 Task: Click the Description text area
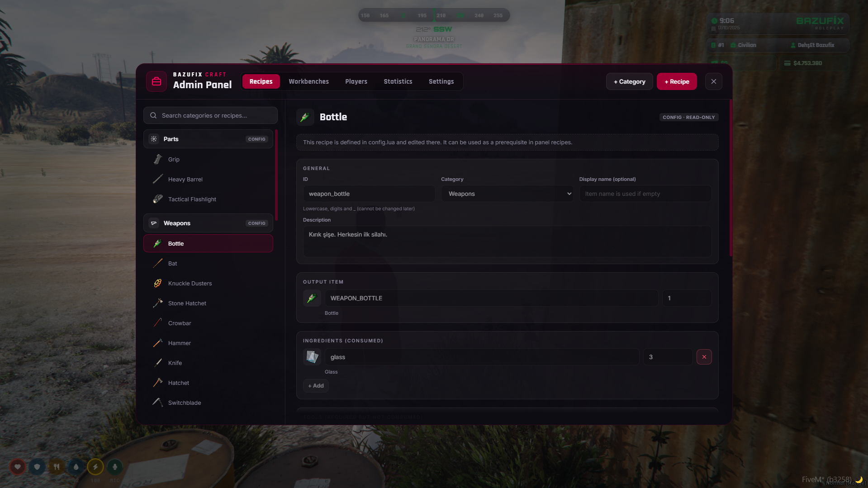(x=507, y=242)
